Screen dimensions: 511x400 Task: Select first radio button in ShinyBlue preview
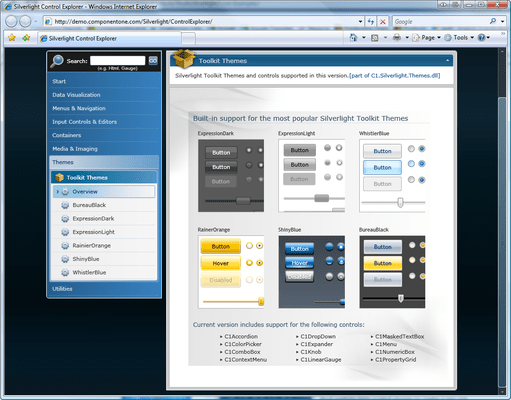pos(329,247)
